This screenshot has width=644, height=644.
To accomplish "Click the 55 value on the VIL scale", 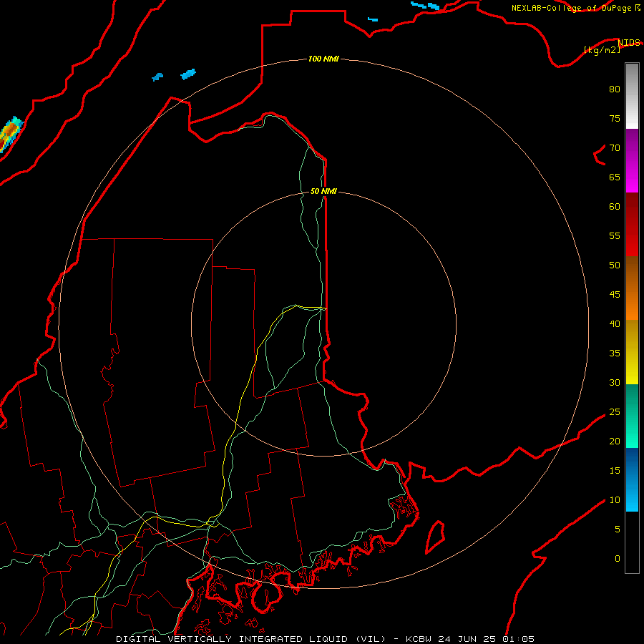I will 615,236.
